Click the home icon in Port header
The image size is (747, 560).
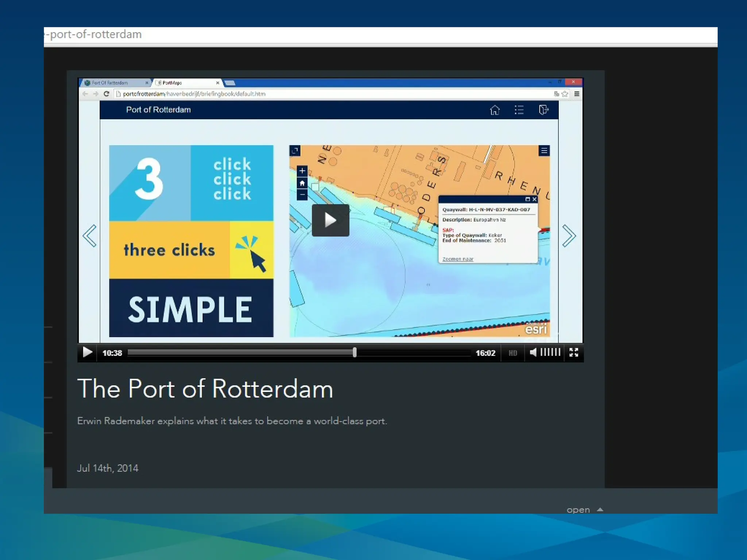(495, 110)
